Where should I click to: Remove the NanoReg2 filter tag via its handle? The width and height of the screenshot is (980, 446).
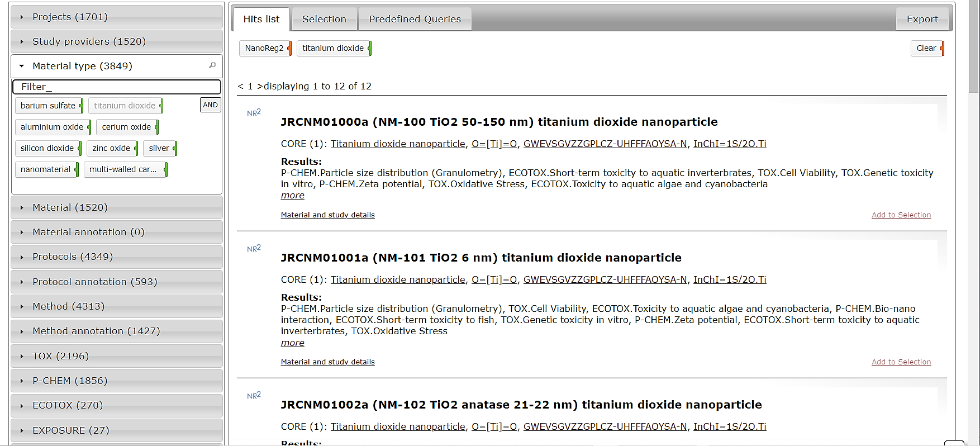[289, 48]
